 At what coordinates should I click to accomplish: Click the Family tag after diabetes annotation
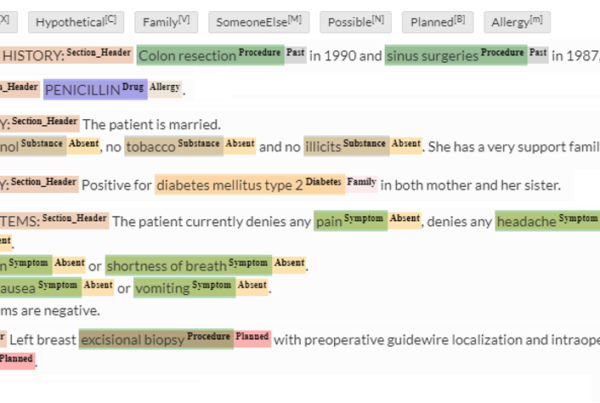point(362,183)
